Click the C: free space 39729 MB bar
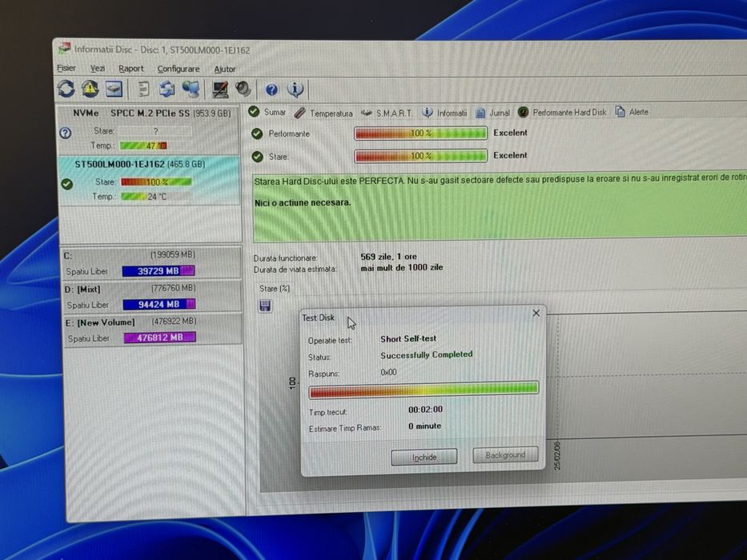The width and height of the screenshot is (747, 560). [x=159, y=271]
